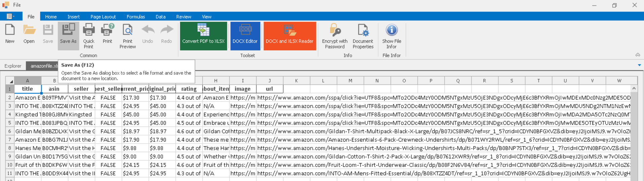Viewport: 644px width, 181px height.
Task: Click the New document icon
Action: (10, 34)
